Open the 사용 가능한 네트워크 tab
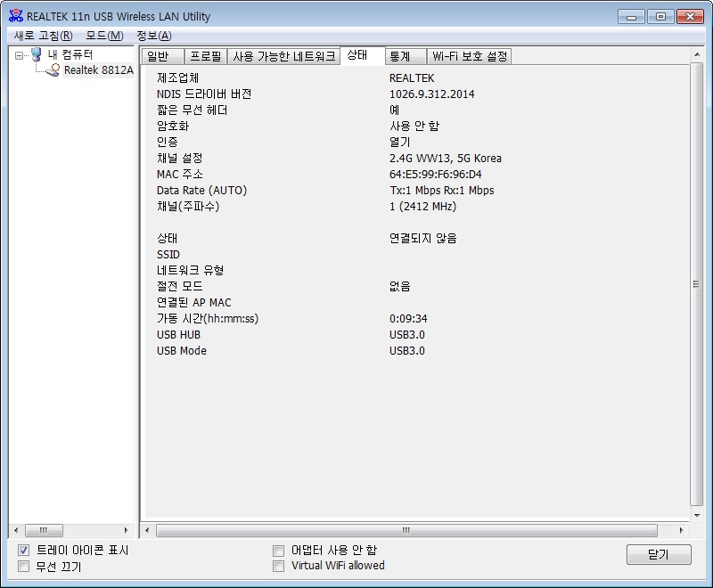The image size is (713, 588). point(283,56)
